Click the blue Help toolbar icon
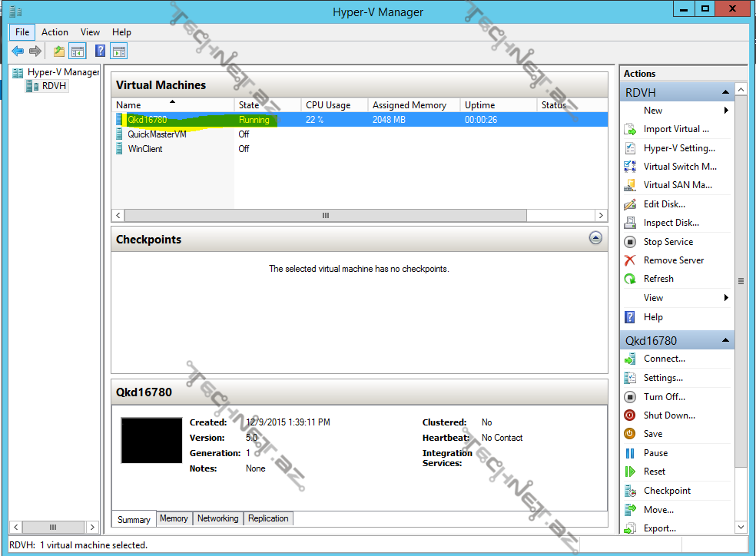 (x=100, y=51)
